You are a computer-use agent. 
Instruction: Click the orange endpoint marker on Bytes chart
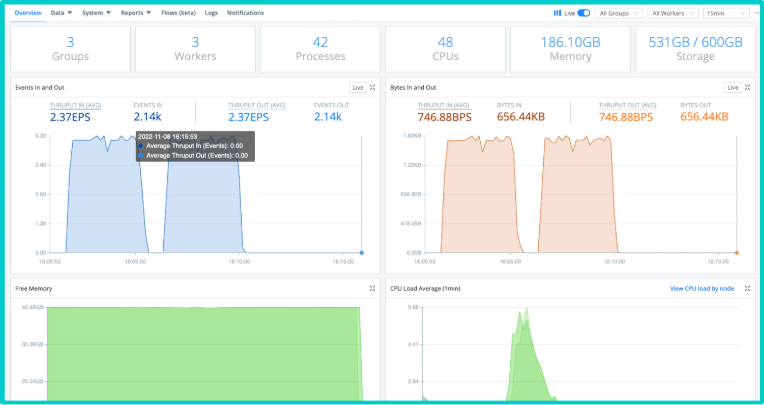[x=736, y=253]
